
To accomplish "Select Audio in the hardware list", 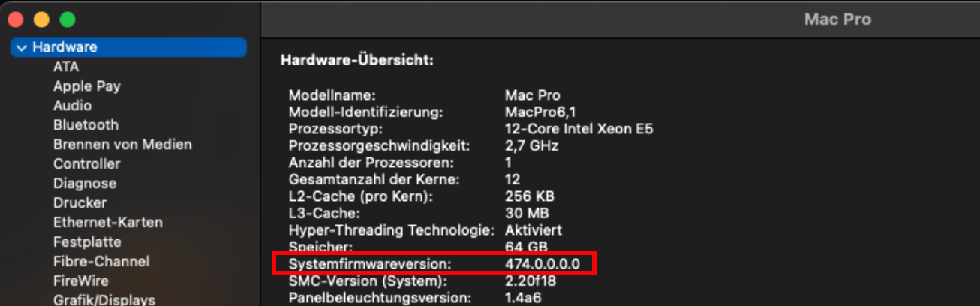I will pyautogui.click(x=73, y=106).
